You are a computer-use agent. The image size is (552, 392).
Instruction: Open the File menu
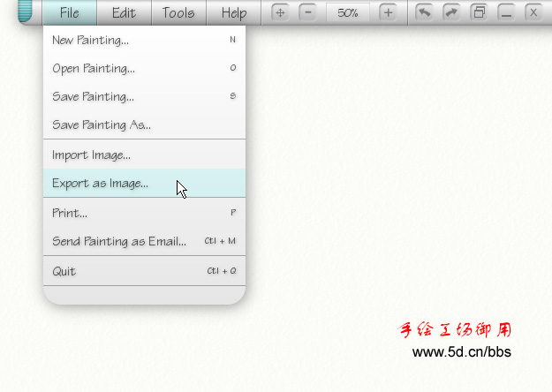click(70, 12)
